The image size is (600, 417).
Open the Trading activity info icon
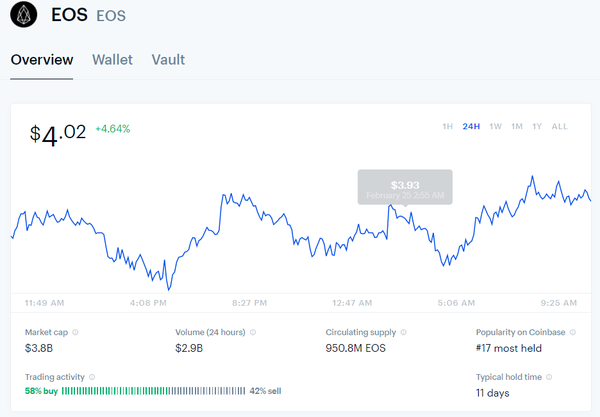(90, 376)
